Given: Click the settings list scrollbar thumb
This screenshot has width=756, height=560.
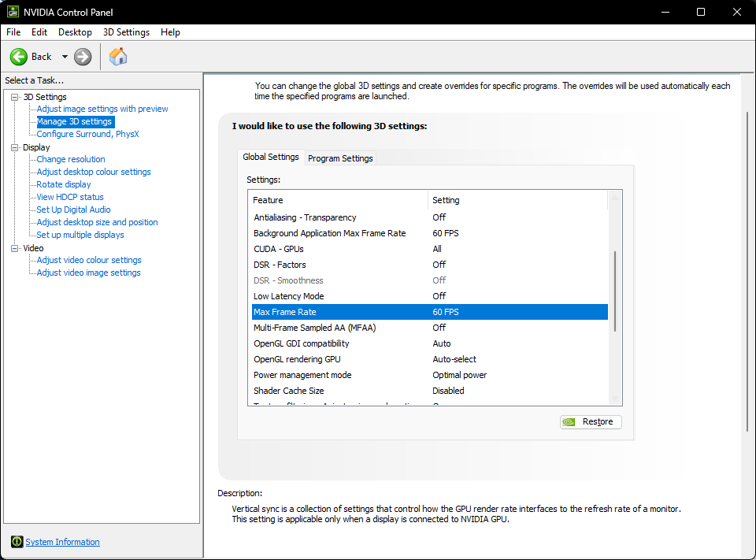Looking at the screenshot, I should pyautogui.click(x=615, y=291).
